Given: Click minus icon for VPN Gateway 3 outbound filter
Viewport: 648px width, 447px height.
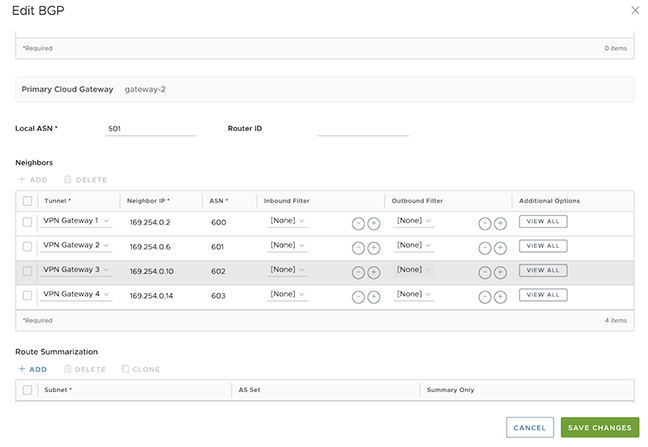Looking at the screenshot, I should [485, 272].
